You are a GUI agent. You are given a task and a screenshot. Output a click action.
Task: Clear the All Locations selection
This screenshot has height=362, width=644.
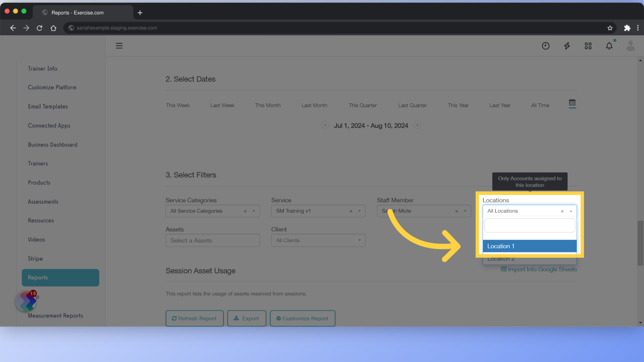click(562, 211)
